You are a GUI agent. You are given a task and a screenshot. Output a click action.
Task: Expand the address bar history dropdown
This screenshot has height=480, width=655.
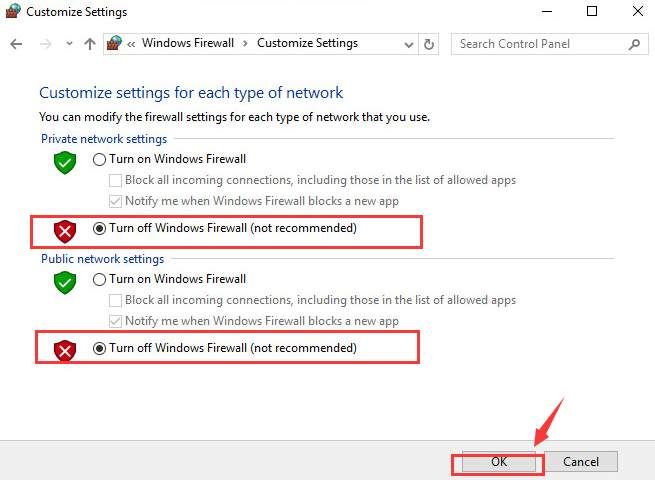pos(406,44)
